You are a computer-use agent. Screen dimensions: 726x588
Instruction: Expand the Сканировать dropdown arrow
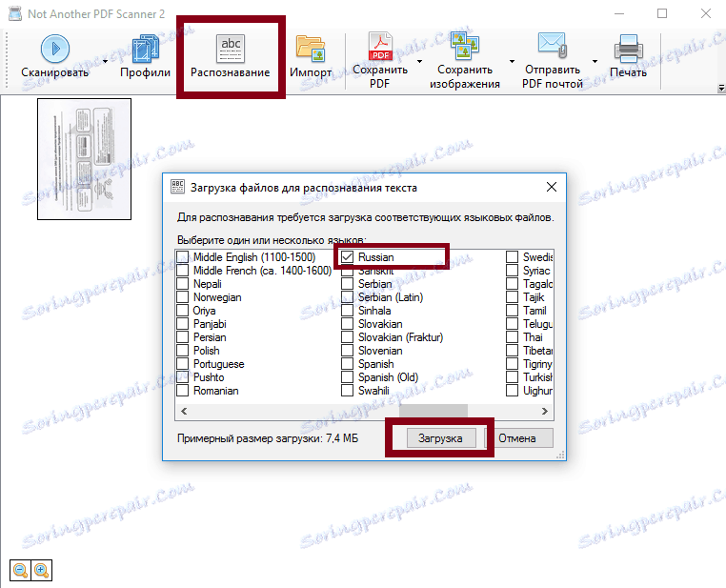(x=105, y=61)
